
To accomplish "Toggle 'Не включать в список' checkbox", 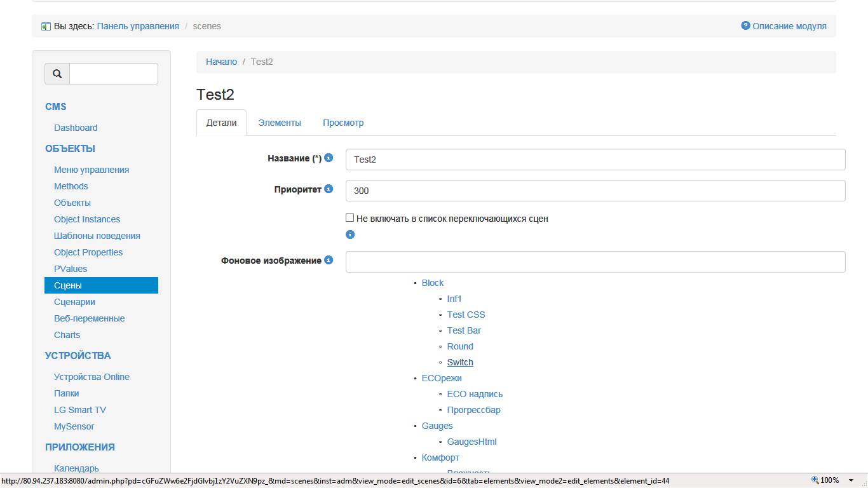I will (349, 218).
